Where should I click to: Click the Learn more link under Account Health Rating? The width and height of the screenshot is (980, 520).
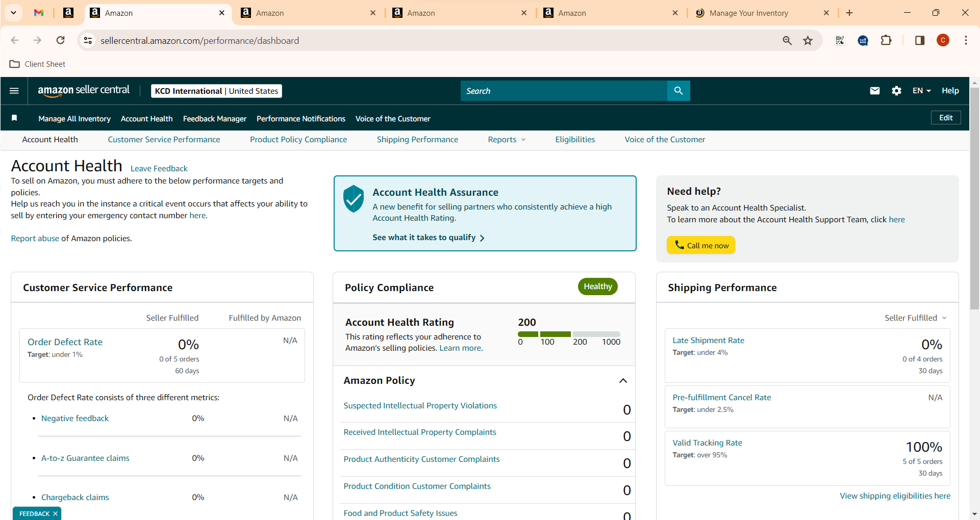[x=460, y=348]
